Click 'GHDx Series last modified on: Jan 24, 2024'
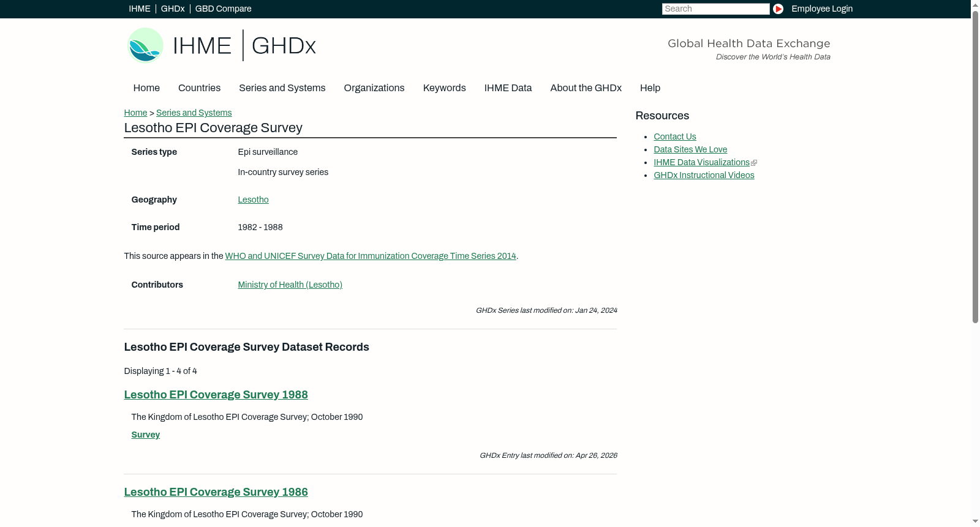Viewport: 980px width, 527px height. pyautogui.click(x=546, y=310)
